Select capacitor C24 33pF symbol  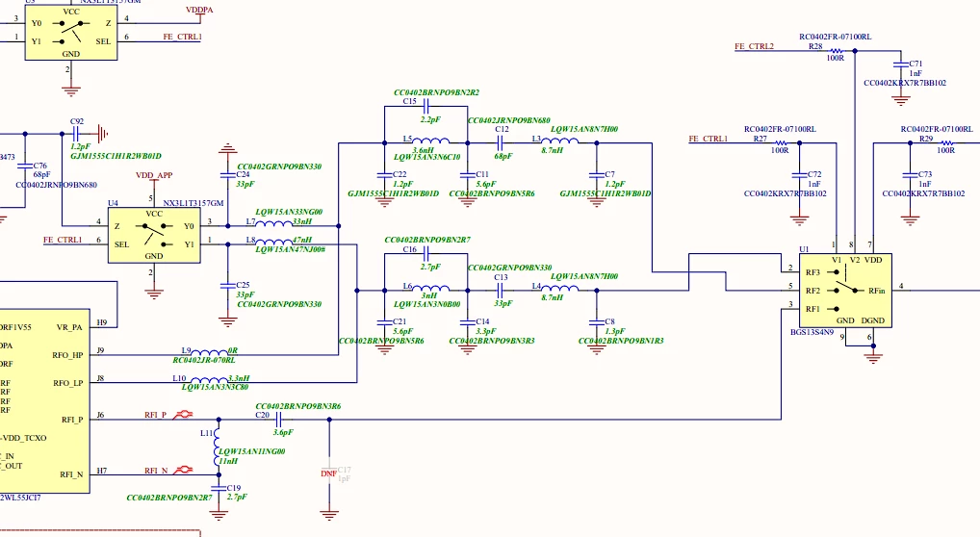[x=228, y=174]
